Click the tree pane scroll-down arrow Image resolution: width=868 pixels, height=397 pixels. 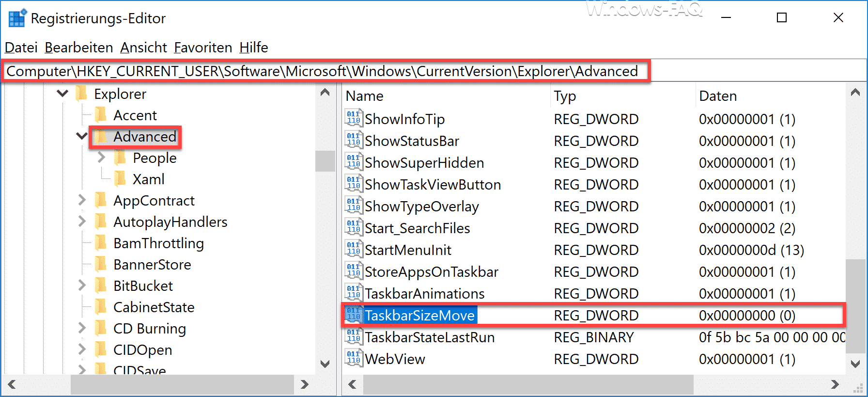325,364
